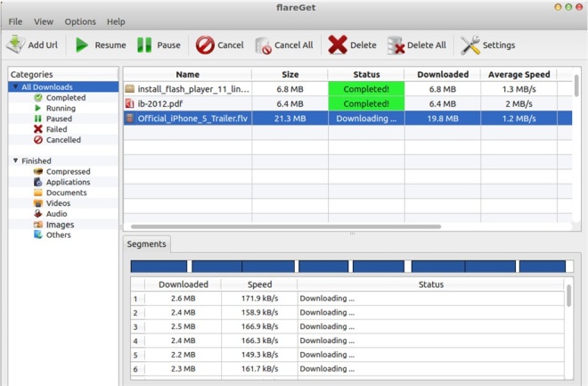Open the Help menu

tap(116, 21)
